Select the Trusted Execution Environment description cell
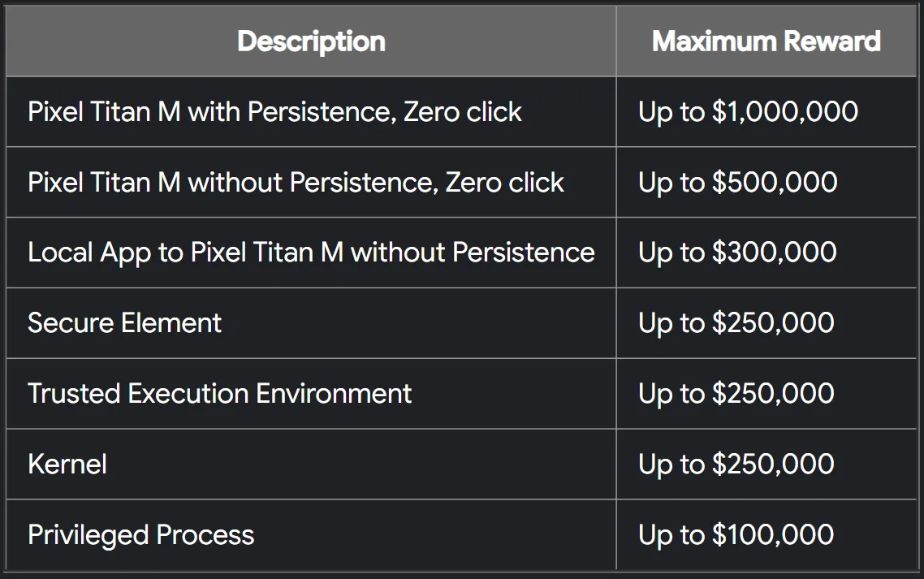The image size is (924, 579). point(219,394)
